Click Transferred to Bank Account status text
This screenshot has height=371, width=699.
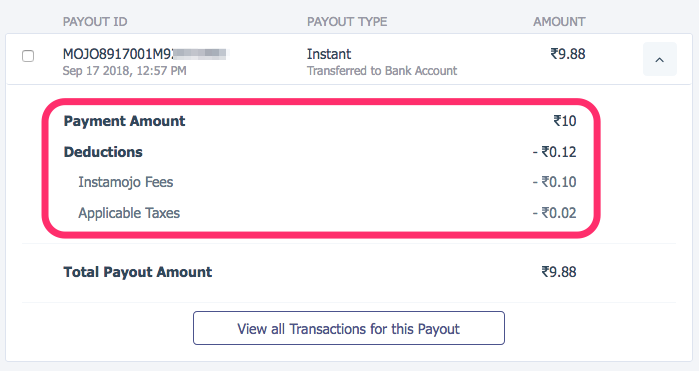382,71
